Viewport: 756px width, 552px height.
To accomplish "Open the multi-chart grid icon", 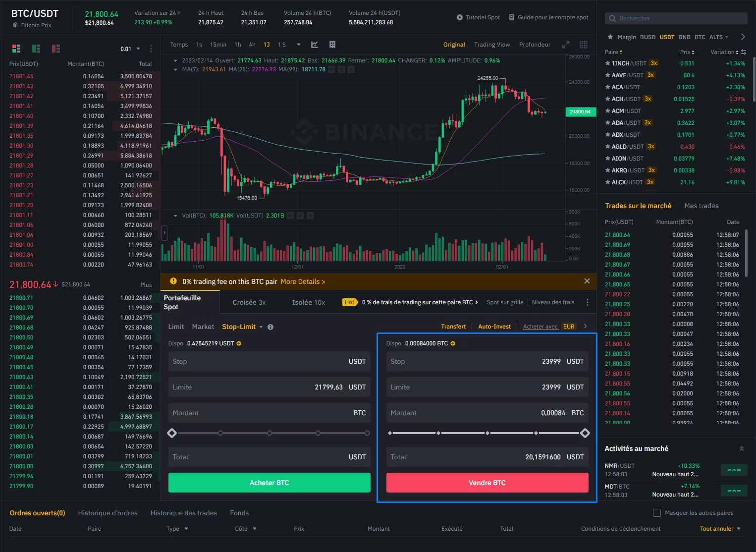I will pos(584,45).
